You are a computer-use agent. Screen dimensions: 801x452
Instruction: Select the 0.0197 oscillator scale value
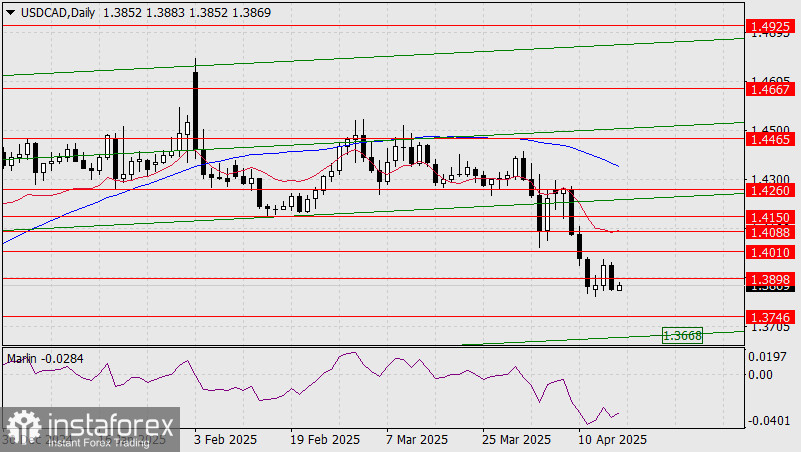[x=767, y=357]
